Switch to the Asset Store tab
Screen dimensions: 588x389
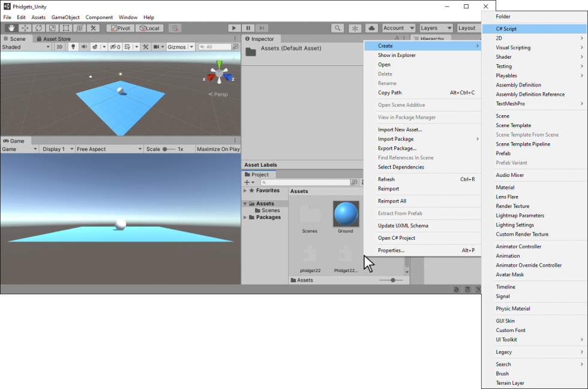[x=56, y=39]
